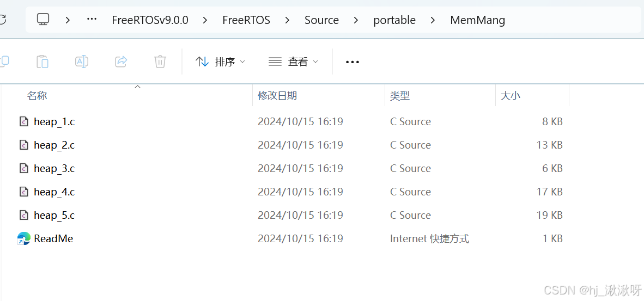Expand chevron after Source breadcrumb
This screenshot has height=301, width=644.
tap(356, 20)
